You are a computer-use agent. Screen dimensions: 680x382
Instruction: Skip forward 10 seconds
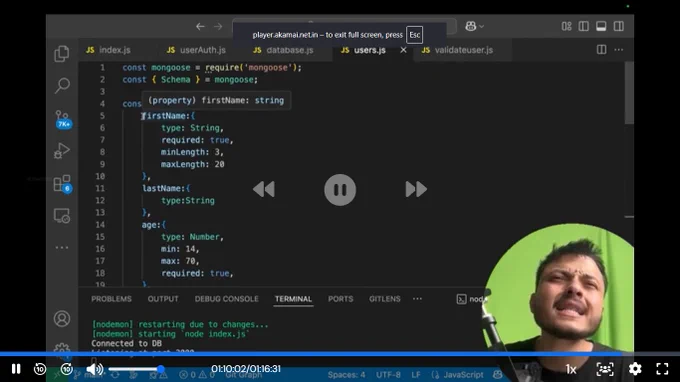coord(67,369)
